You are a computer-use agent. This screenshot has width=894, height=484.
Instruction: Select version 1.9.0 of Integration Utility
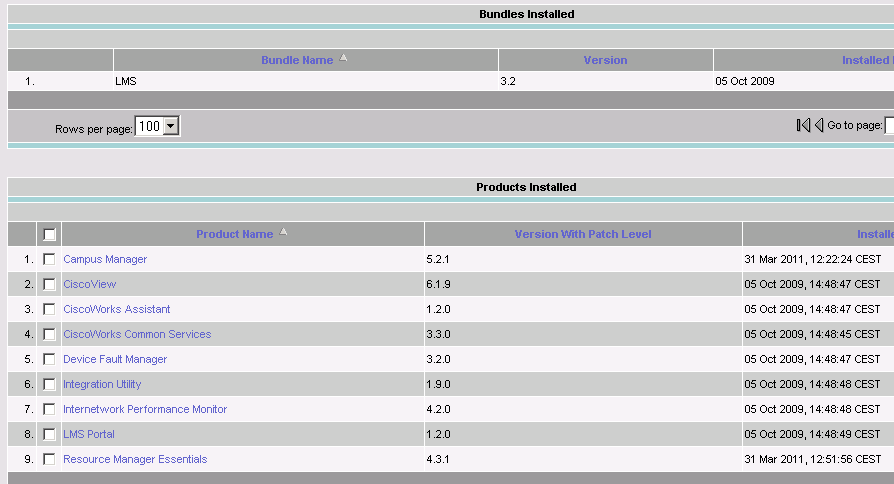(438, 384)
